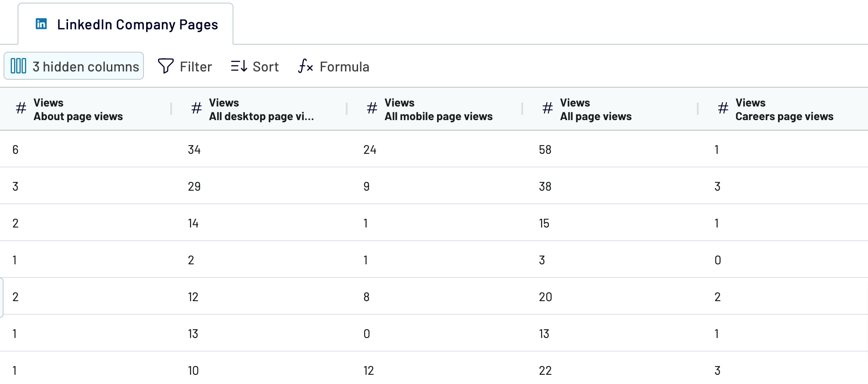Click number type icon for Careers page views
This screenshot has height=384, width=868.
[x=723, y=108]
